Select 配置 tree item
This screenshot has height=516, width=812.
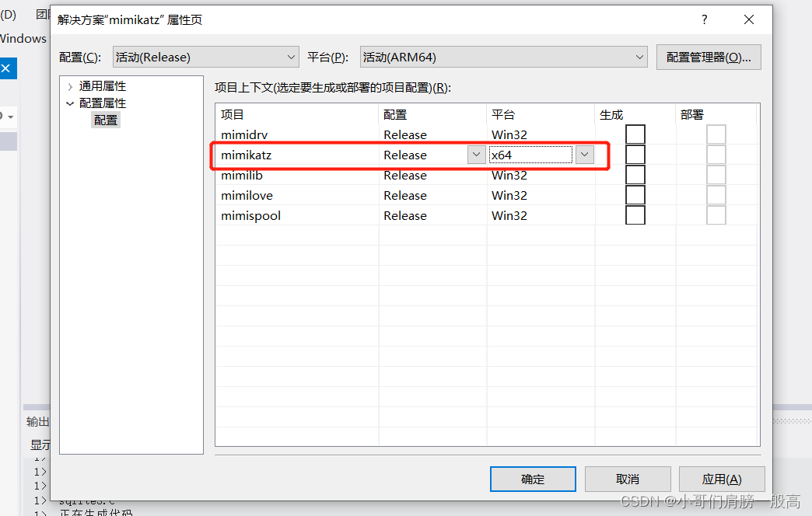click(106, 120)
